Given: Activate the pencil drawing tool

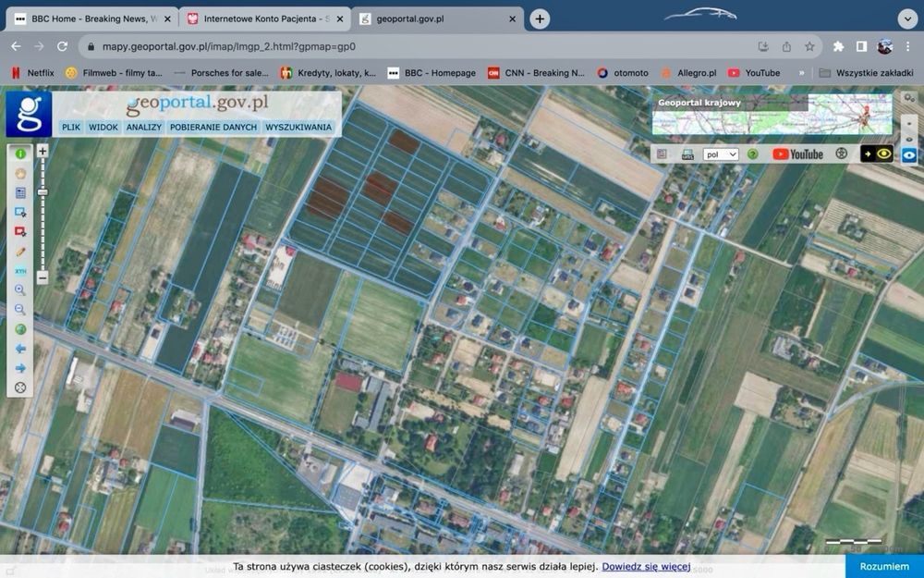Looking at the screenshot, I should click(20, 252).
